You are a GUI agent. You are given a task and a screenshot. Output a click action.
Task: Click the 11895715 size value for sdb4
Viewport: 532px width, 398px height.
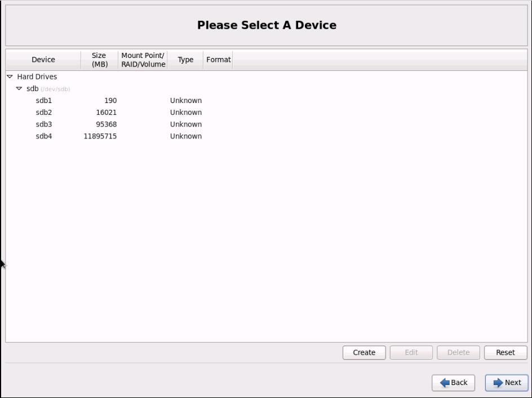(x=100, y=136)
